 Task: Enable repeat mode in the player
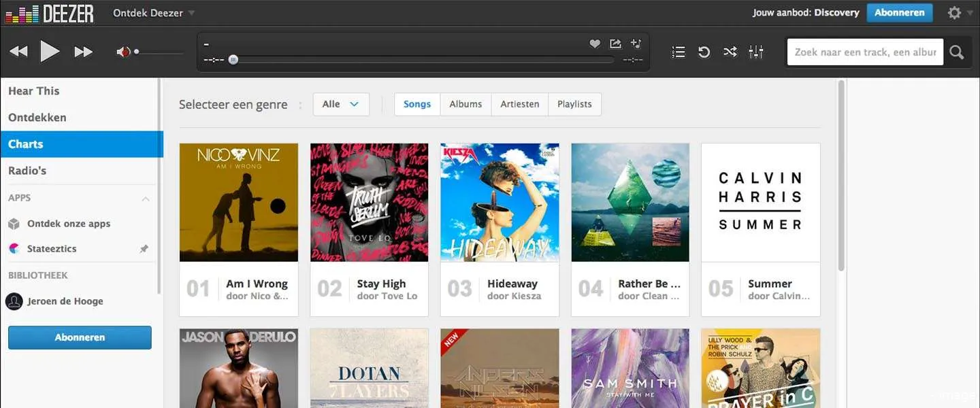704,51
